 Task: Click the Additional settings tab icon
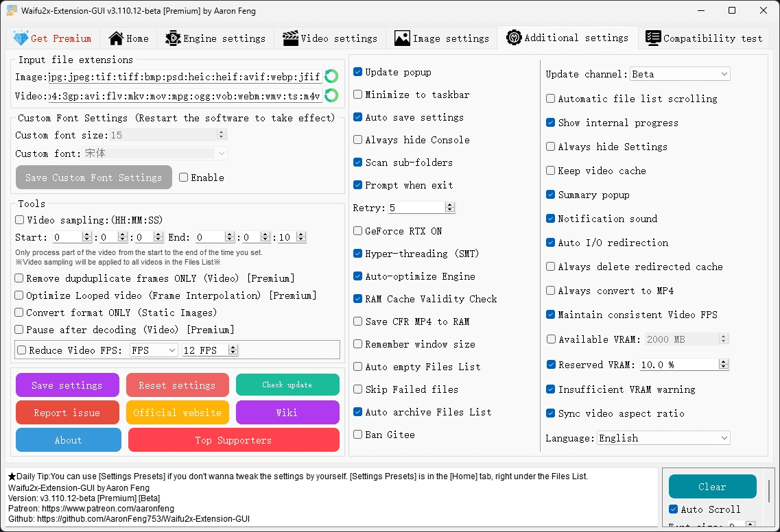pyautogui.click(x=514, y=37)
